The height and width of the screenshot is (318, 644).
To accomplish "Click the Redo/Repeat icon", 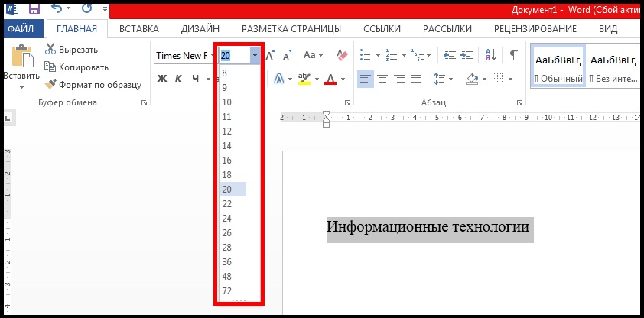I will (87, 8).
